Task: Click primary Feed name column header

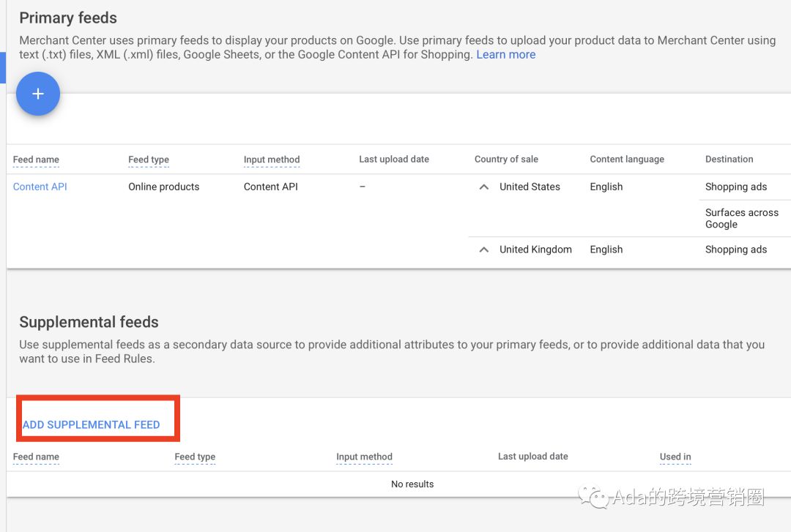Action: (36, 160)
